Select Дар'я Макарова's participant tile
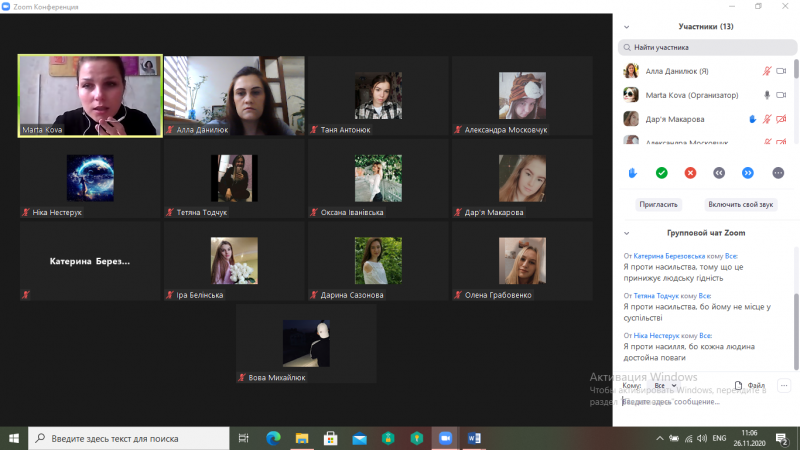Screen dimensions: 800x450 (x=522, y=179)
